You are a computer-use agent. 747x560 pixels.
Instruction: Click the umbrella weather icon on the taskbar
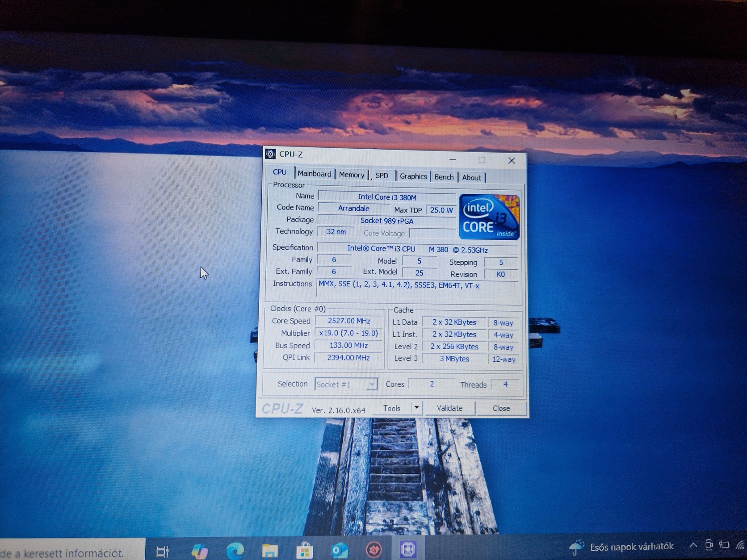click(x=577, y=547)
